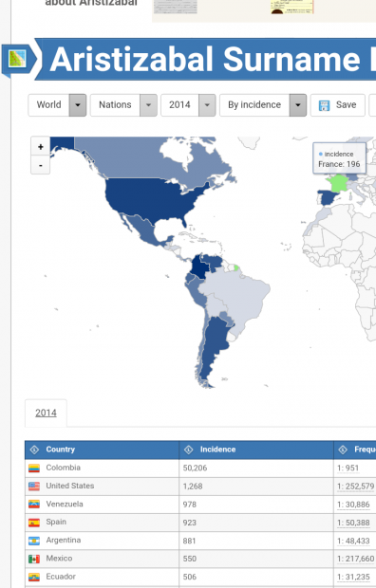The height and width of the screenshot is (588, 376).
Task: Click Colombia incidence value 50,206
Action: point(195,468)
